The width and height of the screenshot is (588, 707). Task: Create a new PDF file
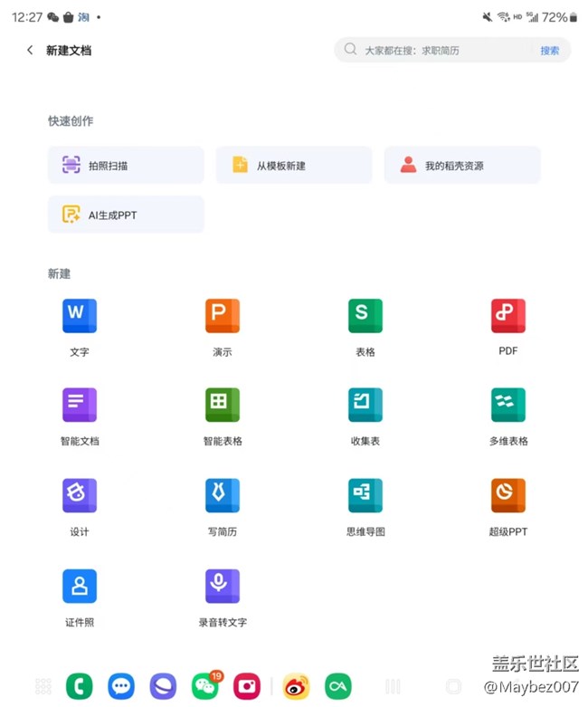click(x=507, y=328)
